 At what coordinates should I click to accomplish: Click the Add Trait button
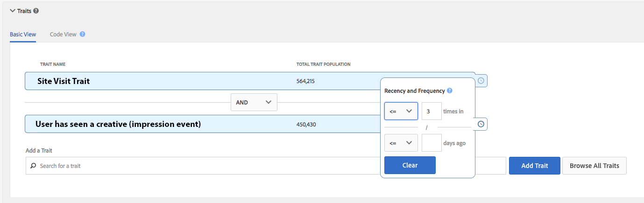pos(534,166)
